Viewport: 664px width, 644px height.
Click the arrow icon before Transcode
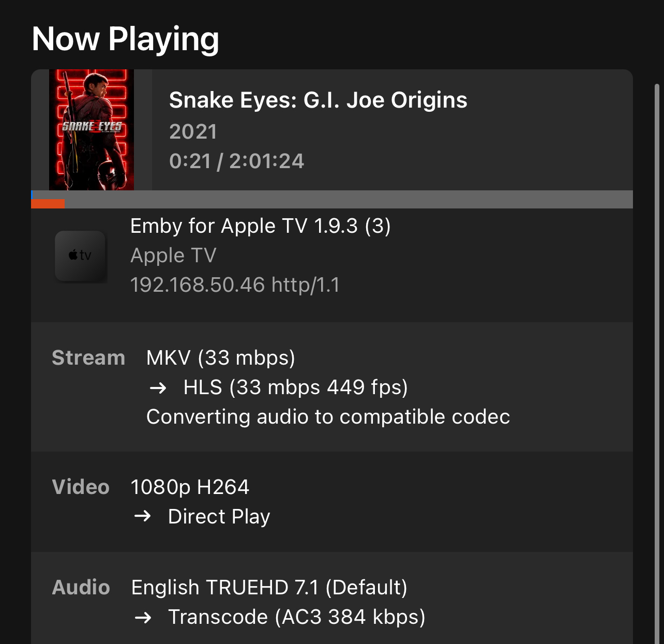click(143, 617)
